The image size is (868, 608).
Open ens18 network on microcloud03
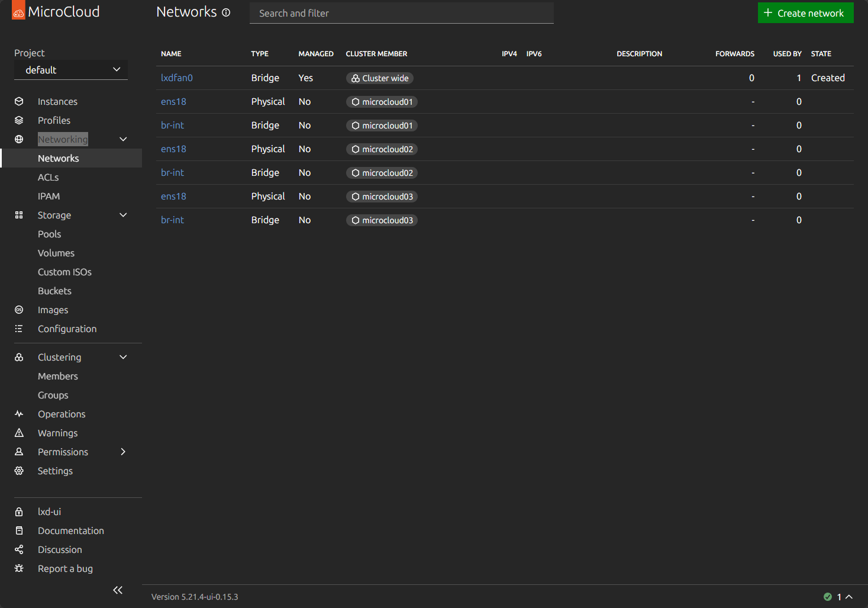[x=173, y=196]
